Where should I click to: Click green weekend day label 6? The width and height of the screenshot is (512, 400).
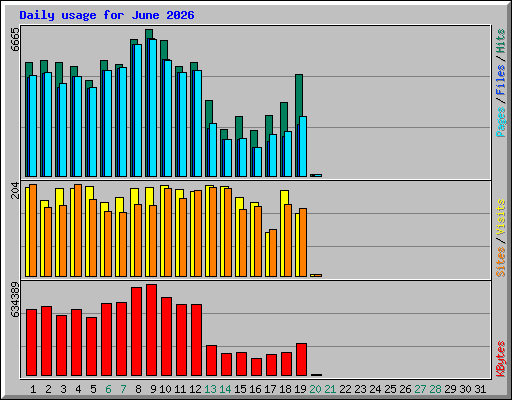click(108, 389)
